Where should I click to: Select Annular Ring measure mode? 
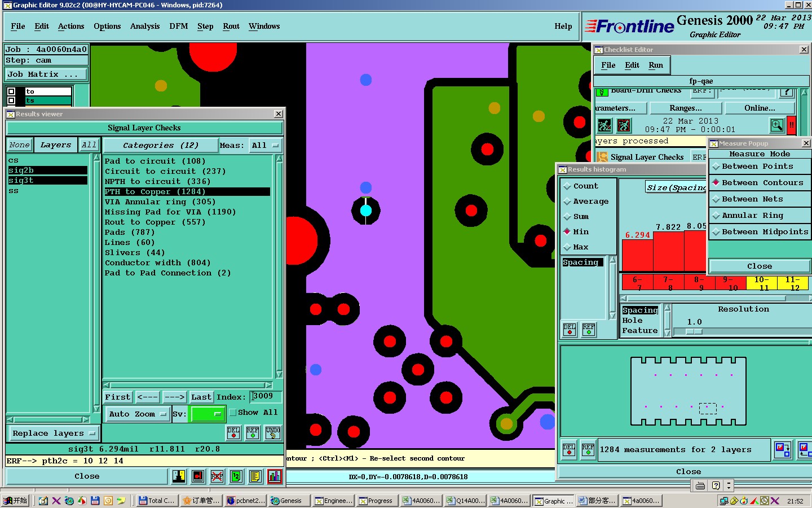[760, 216]
